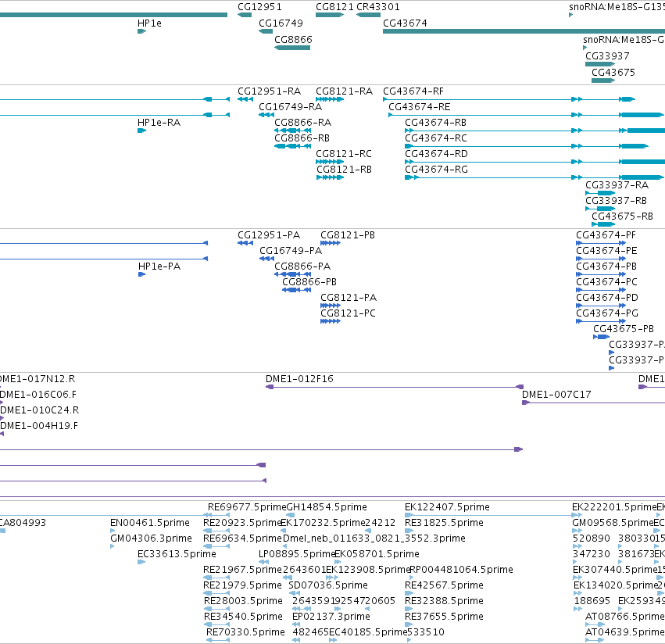Click BAC end DME1-017N12.R label
665x644 pixels.
[x=38, y=379]
